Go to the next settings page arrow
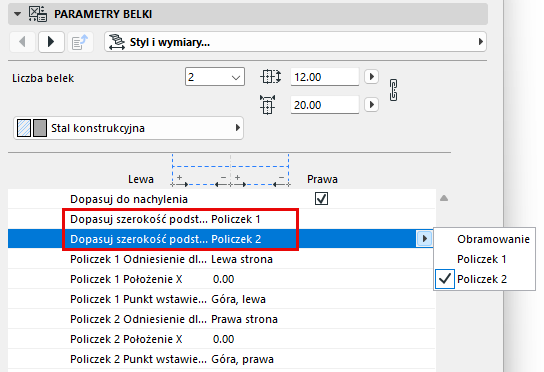The width and height of the screenshot is (544, 372). (x=51, y=42)
